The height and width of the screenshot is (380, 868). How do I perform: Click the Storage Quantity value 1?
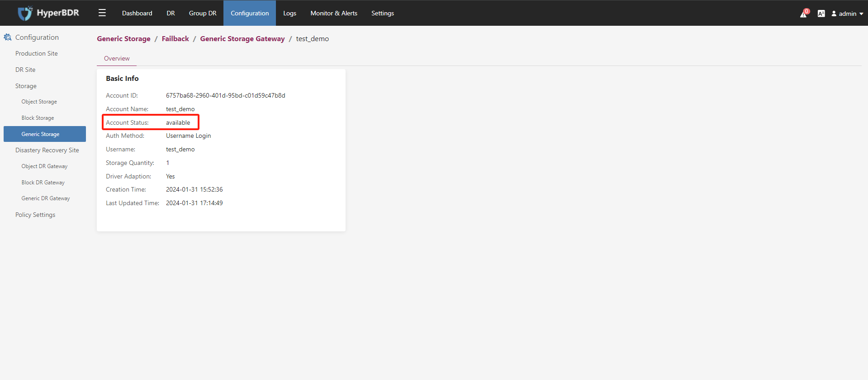click(167, 163)
